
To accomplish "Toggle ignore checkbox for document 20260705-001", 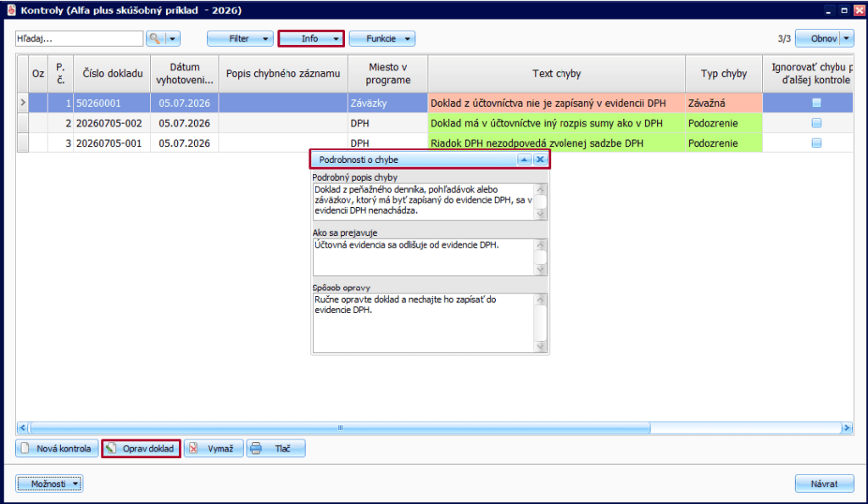I will (x=816, y=143).
